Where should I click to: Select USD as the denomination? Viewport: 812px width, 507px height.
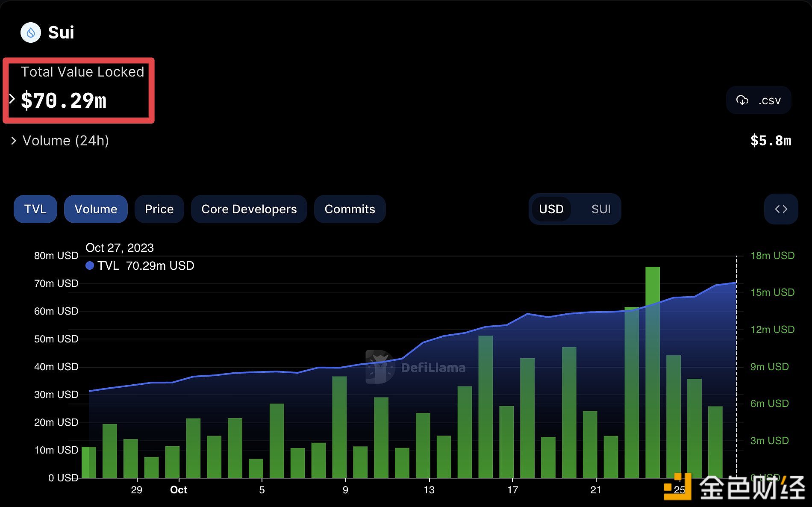(x=551, y=209)
